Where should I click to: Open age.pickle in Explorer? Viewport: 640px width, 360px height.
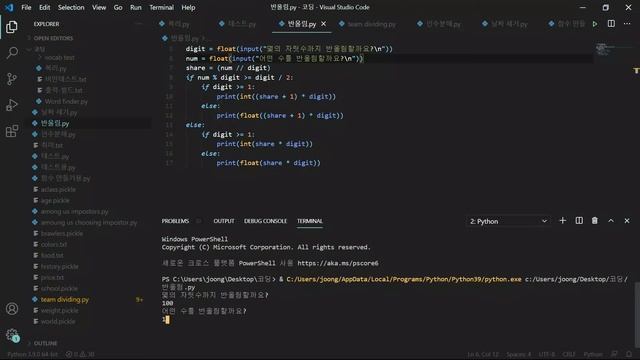[x=55, y=200]
